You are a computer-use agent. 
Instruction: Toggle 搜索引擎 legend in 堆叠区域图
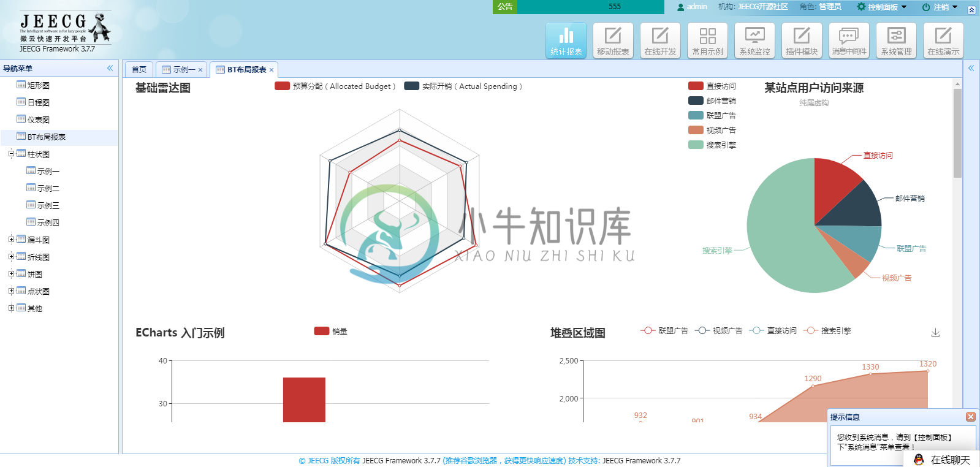827,331
